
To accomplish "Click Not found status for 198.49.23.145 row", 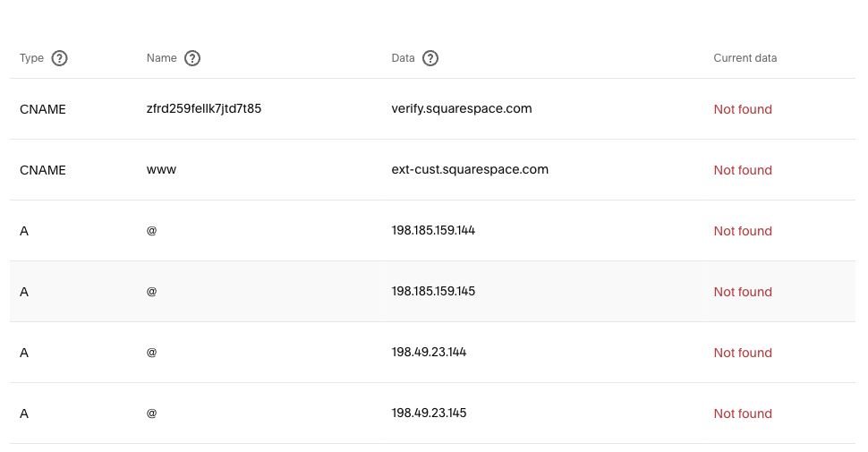I will coord(743,414).
